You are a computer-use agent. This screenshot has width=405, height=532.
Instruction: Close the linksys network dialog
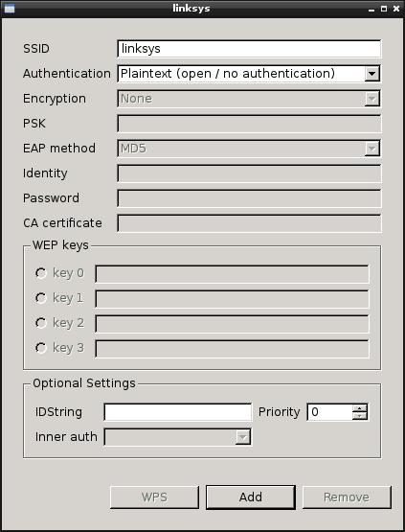point(395,9)
